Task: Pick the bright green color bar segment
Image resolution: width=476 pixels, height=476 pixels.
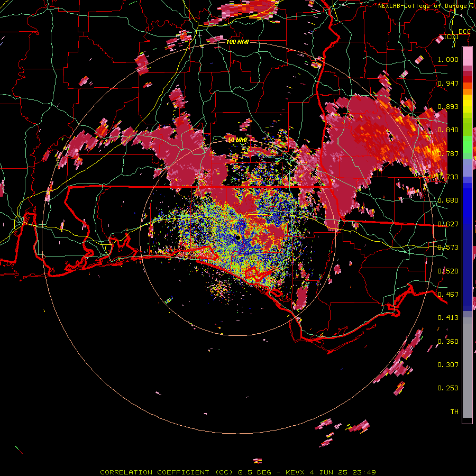Action: pyautogui.click(x=467, y=144)
